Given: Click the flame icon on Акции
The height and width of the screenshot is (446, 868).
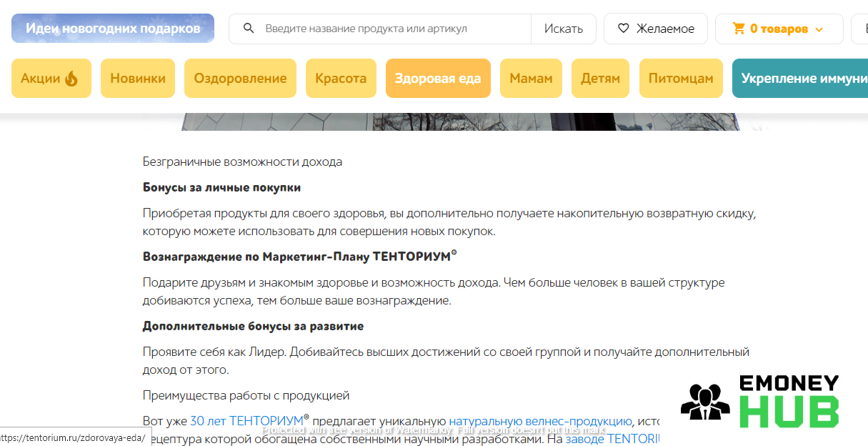Looking at the screenshot, I should pyautogui.click(x=71, y=79).
